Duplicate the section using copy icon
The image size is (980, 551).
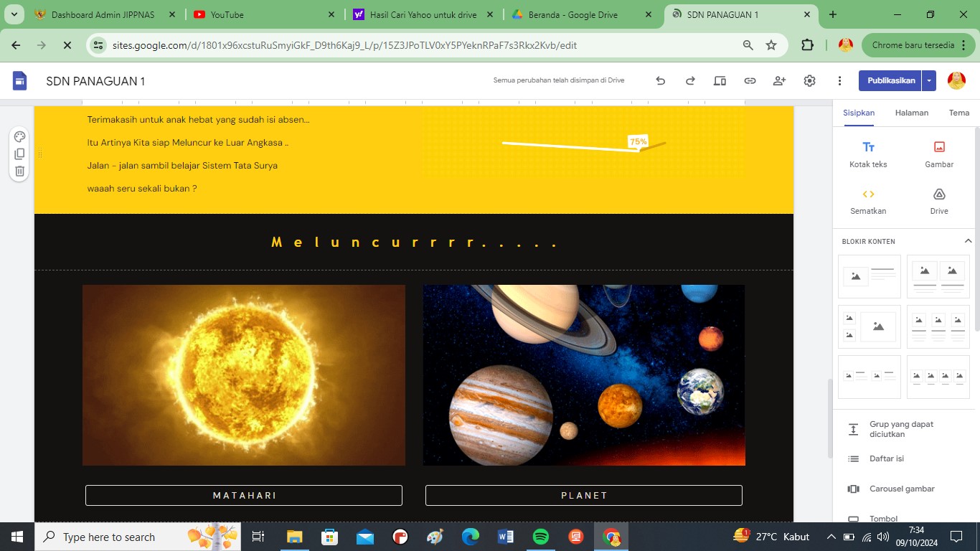coord(20,154)
